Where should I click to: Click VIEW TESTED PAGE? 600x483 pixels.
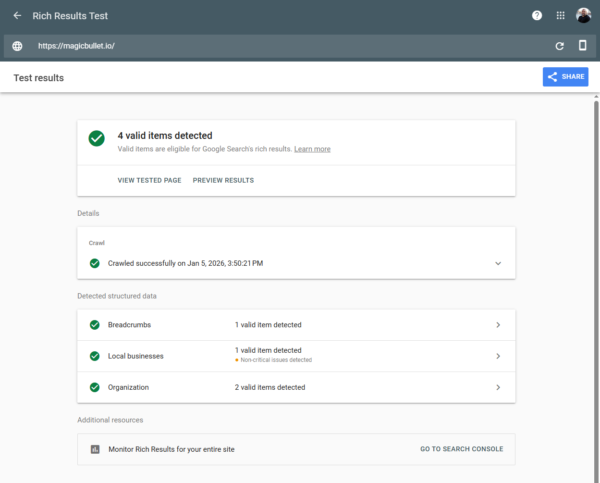coord(149,181)
